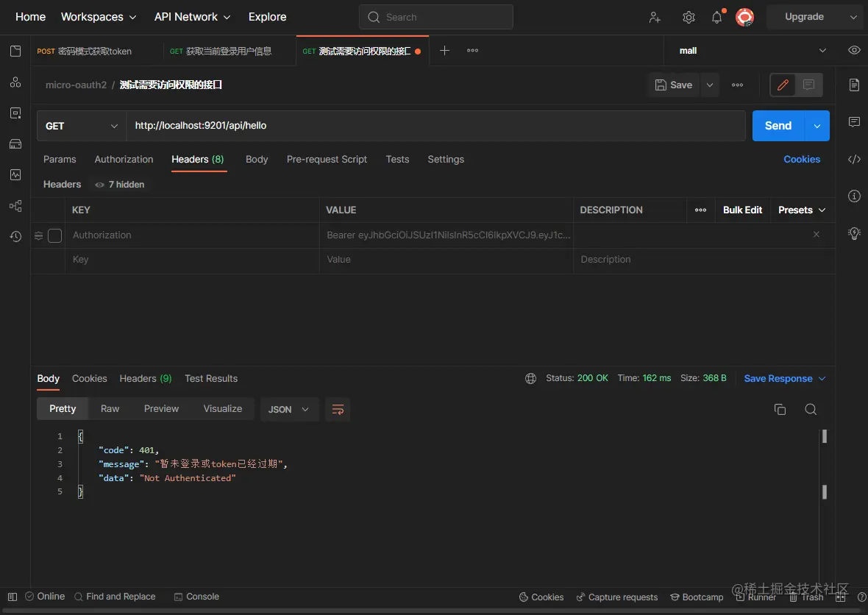Expand Upgrade dropdown arrow

tap(853, 17)
